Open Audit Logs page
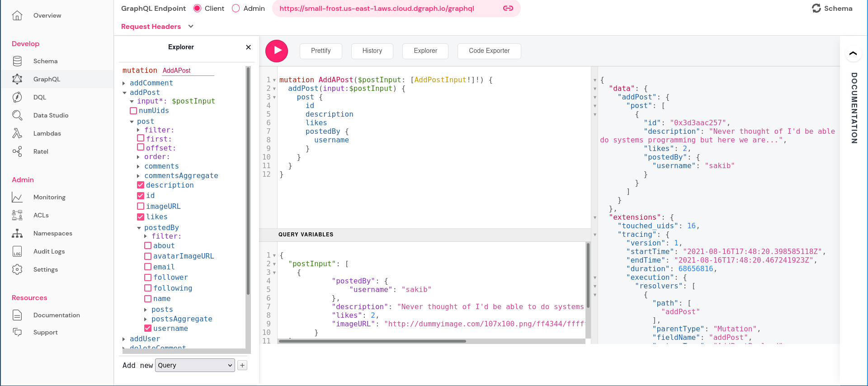868x386 pixels. [49, 251]
